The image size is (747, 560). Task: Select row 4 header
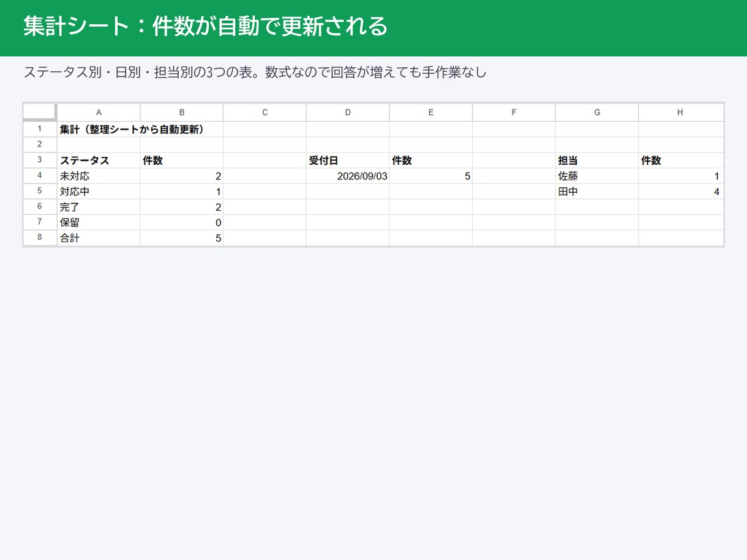click(40, 176)
